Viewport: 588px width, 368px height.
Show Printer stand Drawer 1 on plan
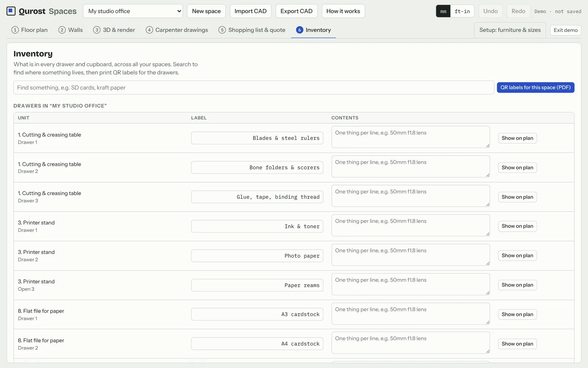(x=517, y=226)
